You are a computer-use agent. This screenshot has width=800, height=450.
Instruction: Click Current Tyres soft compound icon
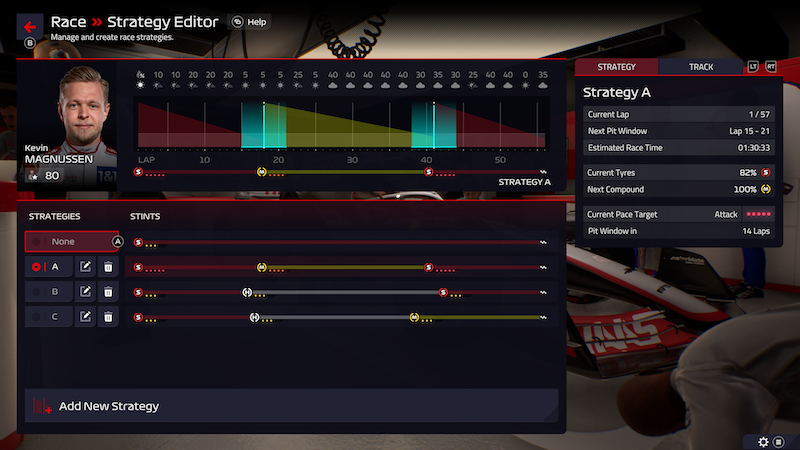766,172
